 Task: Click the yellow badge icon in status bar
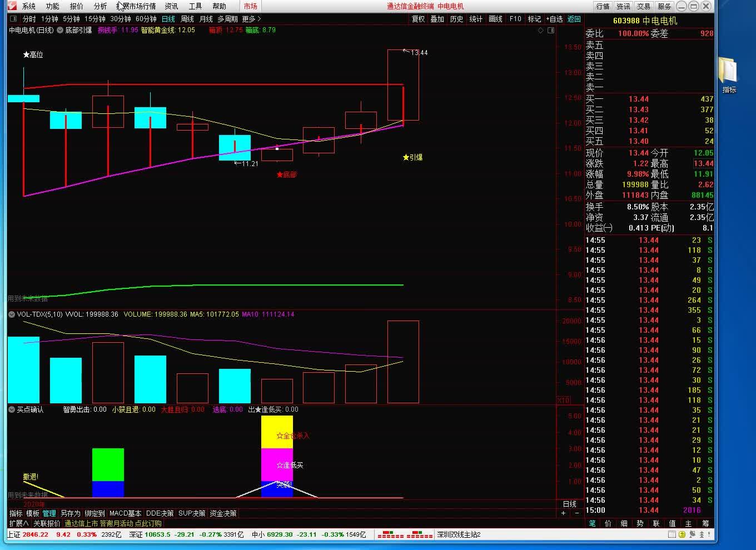683,534
